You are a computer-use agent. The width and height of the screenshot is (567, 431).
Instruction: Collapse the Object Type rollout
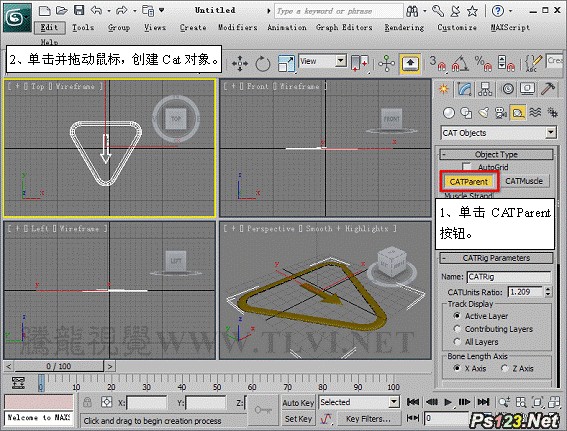[x=496, y=155]
